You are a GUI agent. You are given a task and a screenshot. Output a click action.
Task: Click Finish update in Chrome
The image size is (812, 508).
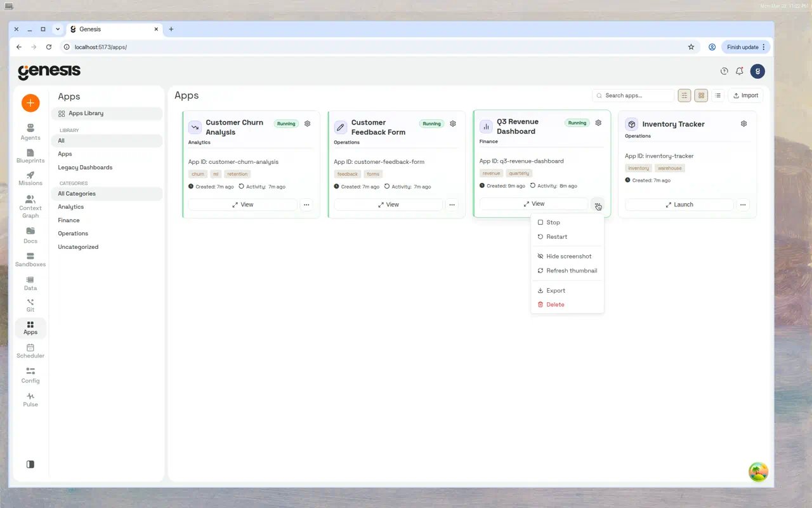746,47
